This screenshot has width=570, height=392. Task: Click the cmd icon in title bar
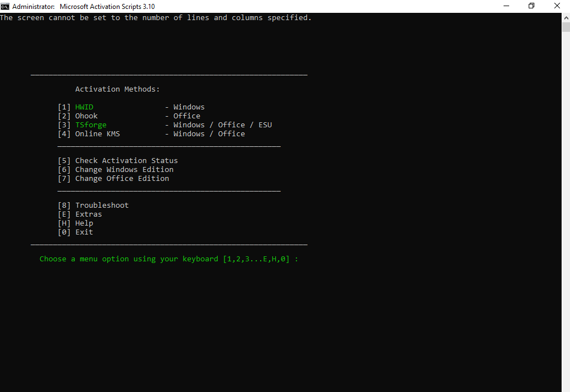coord(5,6)
